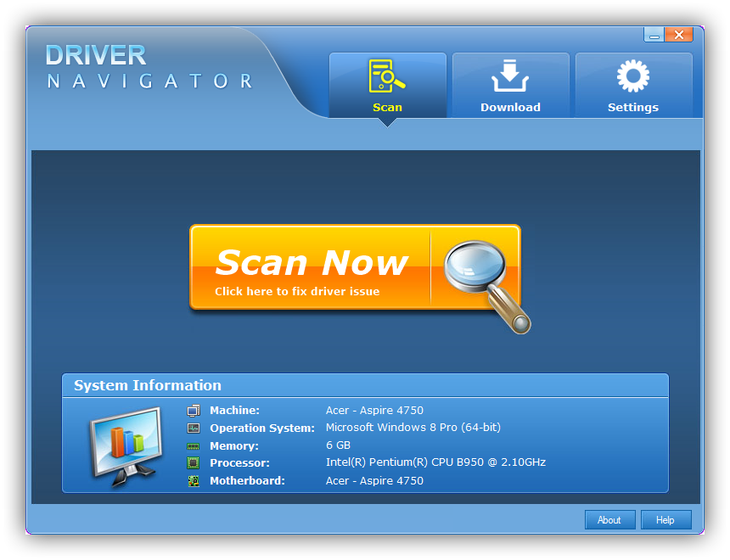The image size is (730, 560).
Task: Click the Download tab arrow icon
Action: [x=510, y=76]
